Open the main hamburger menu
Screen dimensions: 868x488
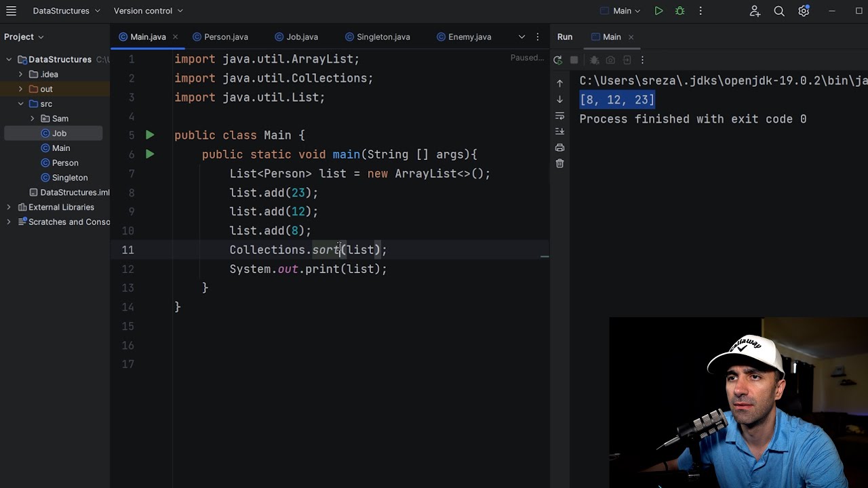pos(11,11)
